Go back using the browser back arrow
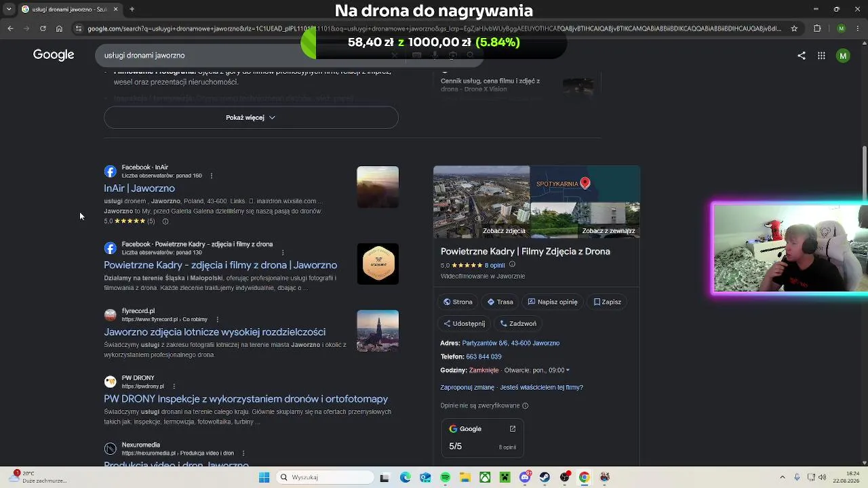 tap(10, 28)
